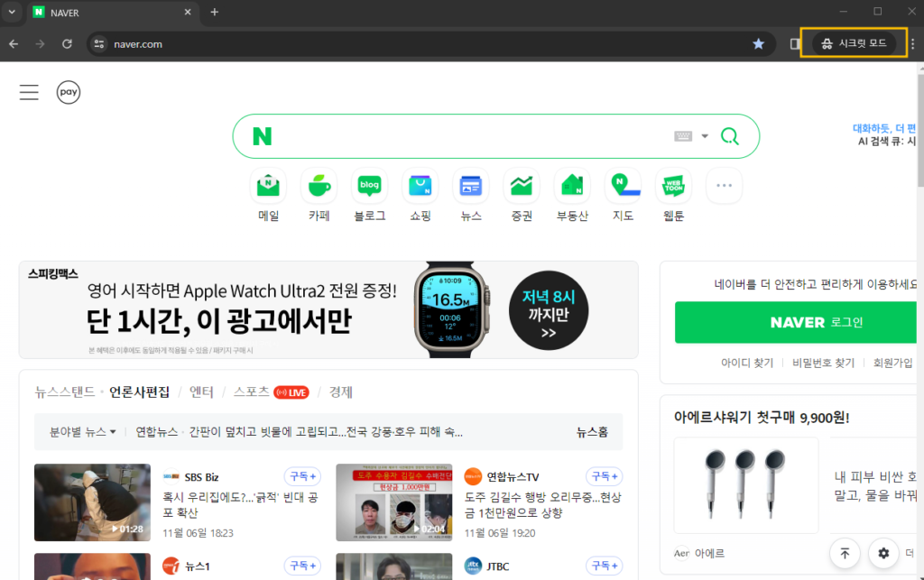Open the Blog (블로그) shortcut icon

click(x=369, y=186)
